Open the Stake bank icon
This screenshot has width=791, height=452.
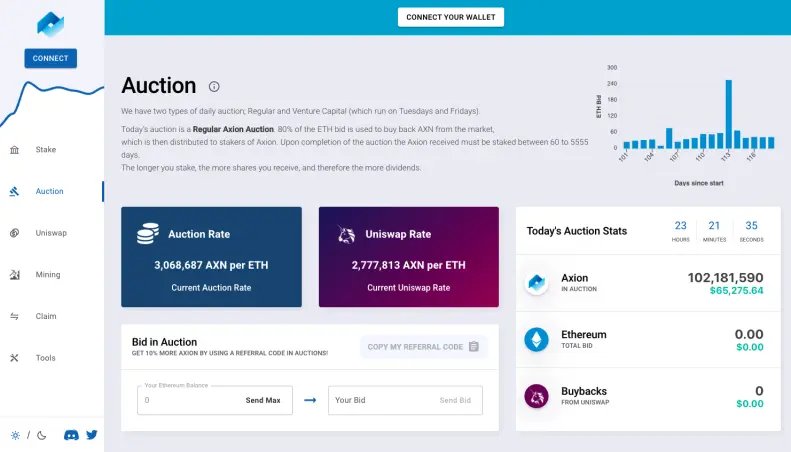click(15, 150)
